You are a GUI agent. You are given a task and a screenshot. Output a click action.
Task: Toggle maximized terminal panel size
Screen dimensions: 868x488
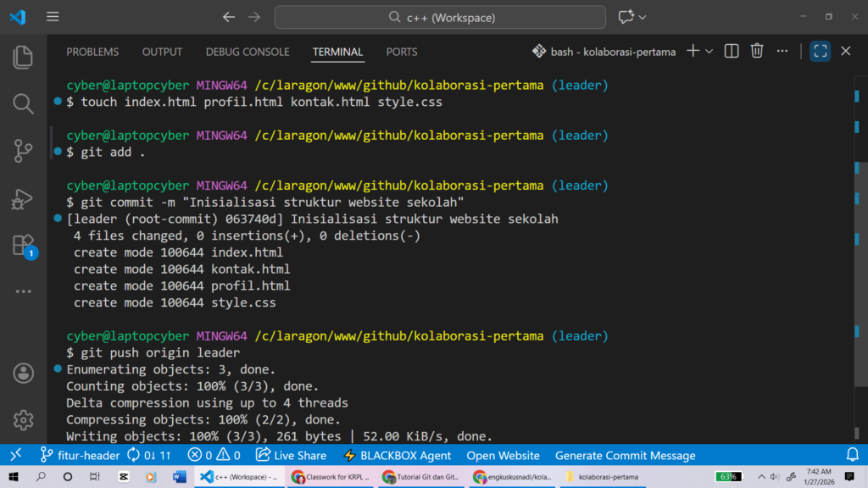click(820, 52)
